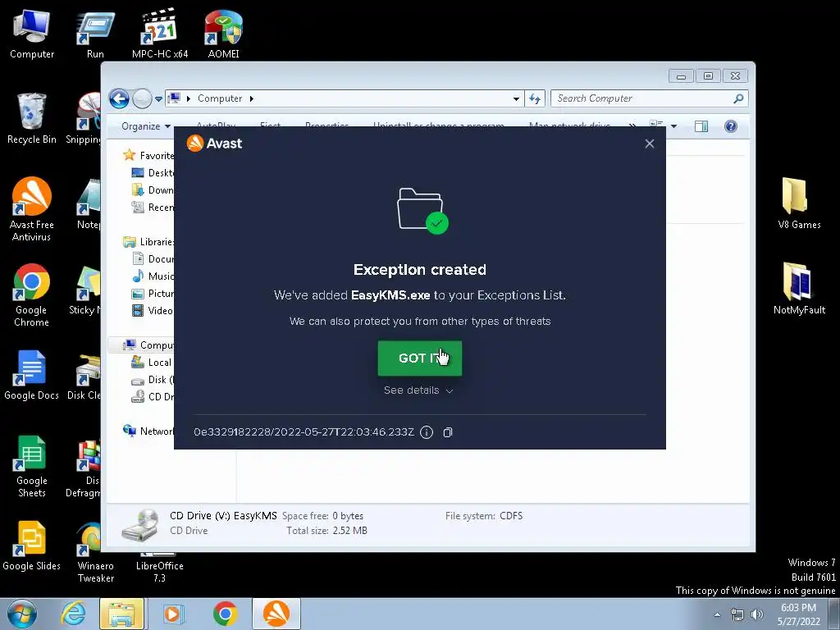Select the MPC-HC x64 desktop icon

tap(160, 34)
